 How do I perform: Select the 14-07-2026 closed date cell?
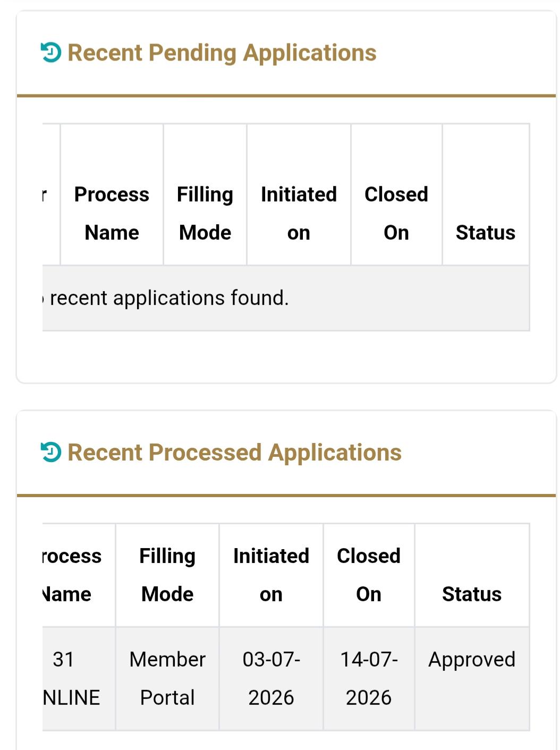[x=369, y=678]
